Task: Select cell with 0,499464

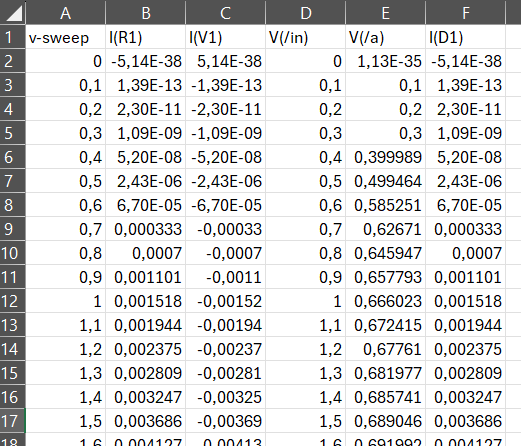Action: click(386, 181)
